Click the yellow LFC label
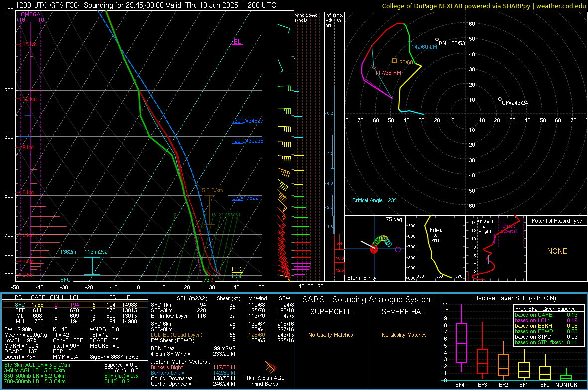The width and height of the screenshot is (588, 390). coord(237,269)
